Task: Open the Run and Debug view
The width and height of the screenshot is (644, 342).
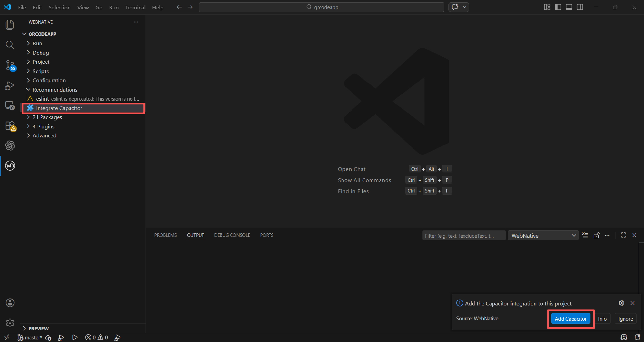Action: pos(10,85)
